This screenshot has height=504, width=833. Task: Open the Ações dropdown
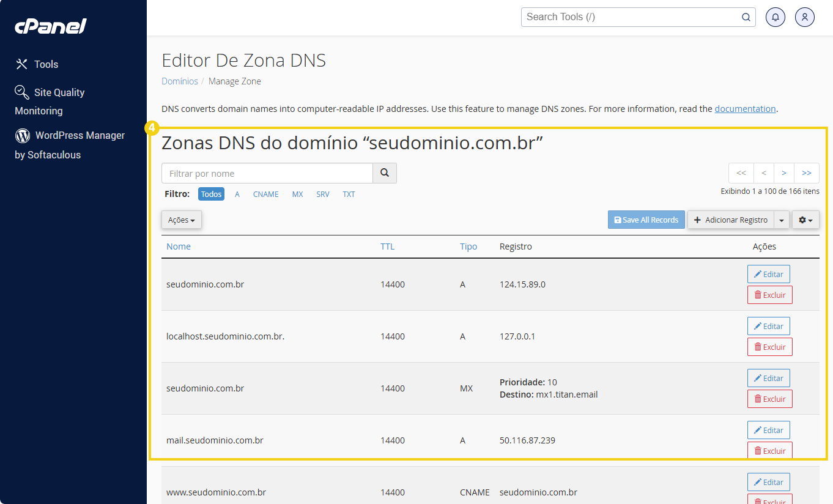click(x=182, y=220)
